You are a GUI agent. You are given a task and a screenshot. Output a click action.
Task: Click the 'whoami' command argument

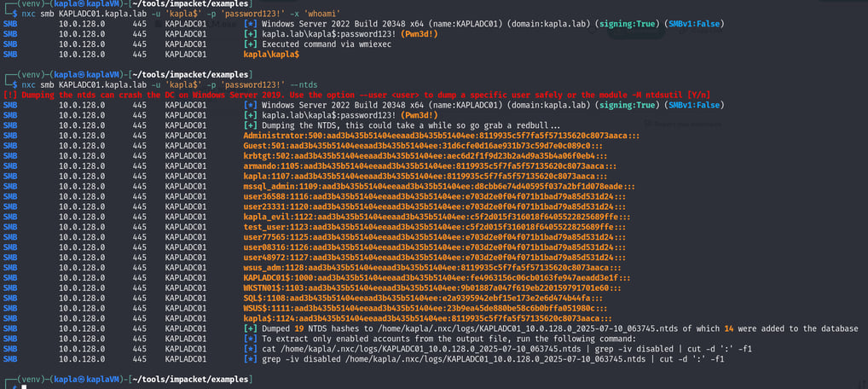point(321,14)
